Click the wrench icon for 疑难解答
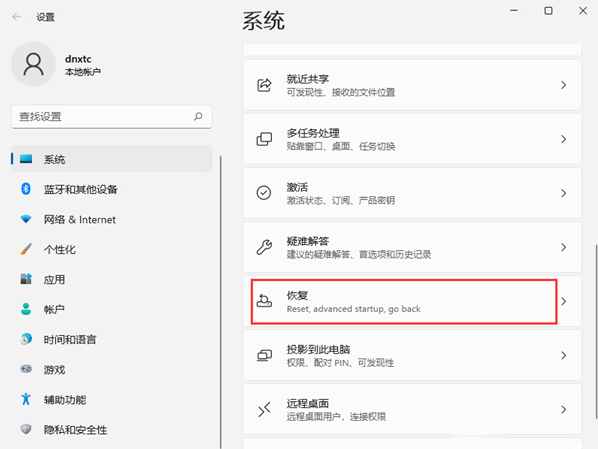 click(264, 247)
